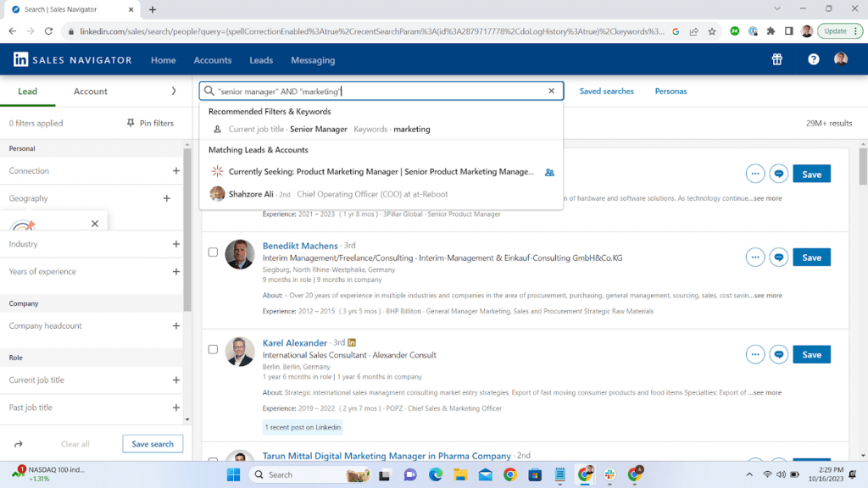Show hidden system tray icons
This screenshot has width=868, height=488.
749,474
